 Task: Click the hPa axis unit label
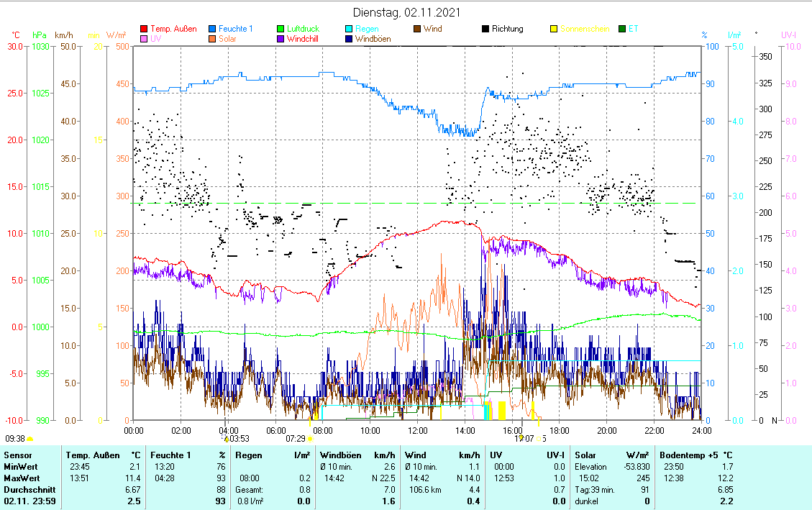pos(39,35)
